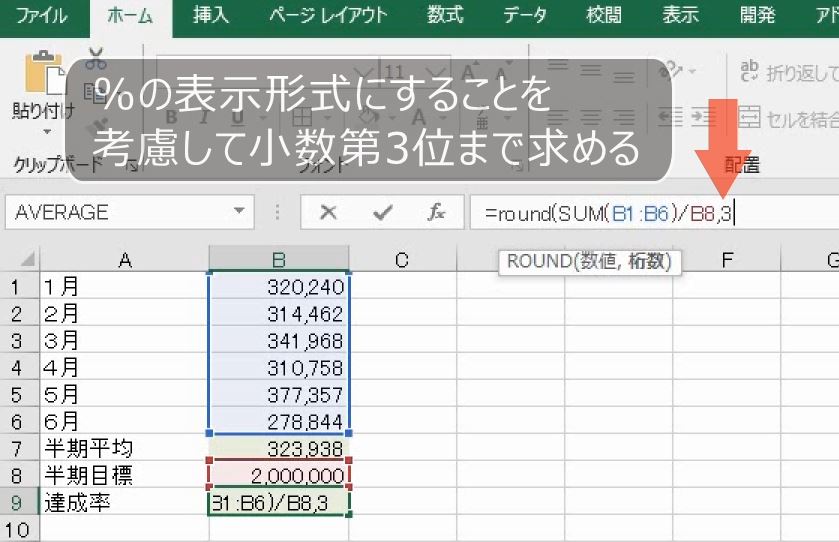Image resolution: width=839 pixels, height=542 pixels.
Task: Click cell containing 3月
Action: click(124, 341)
